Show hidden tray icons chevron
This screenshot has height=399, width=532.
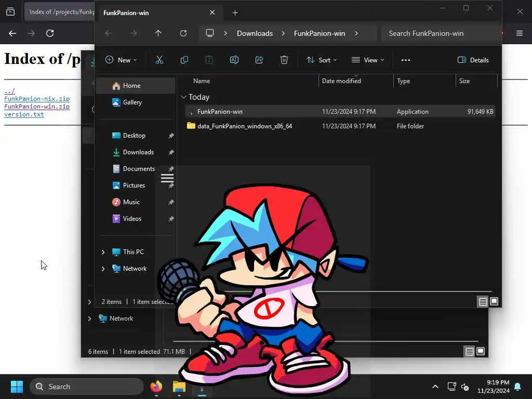click(435, 387)
